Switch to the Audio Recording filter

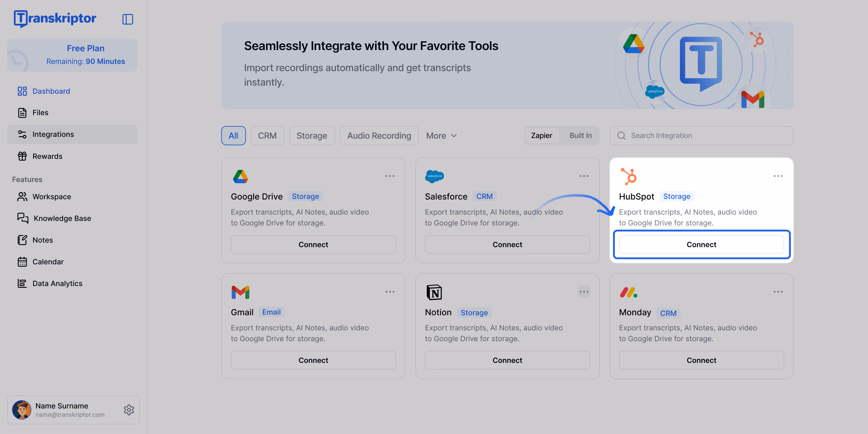coord(379,135)
